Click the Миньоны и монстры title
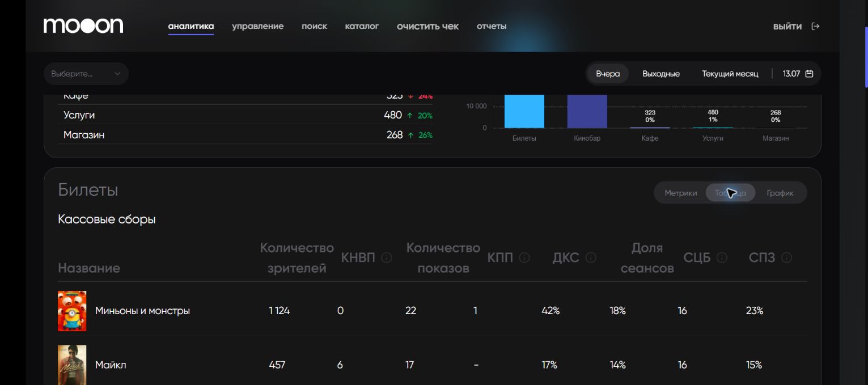Screen dimensions: 868x385 point(142,311)
